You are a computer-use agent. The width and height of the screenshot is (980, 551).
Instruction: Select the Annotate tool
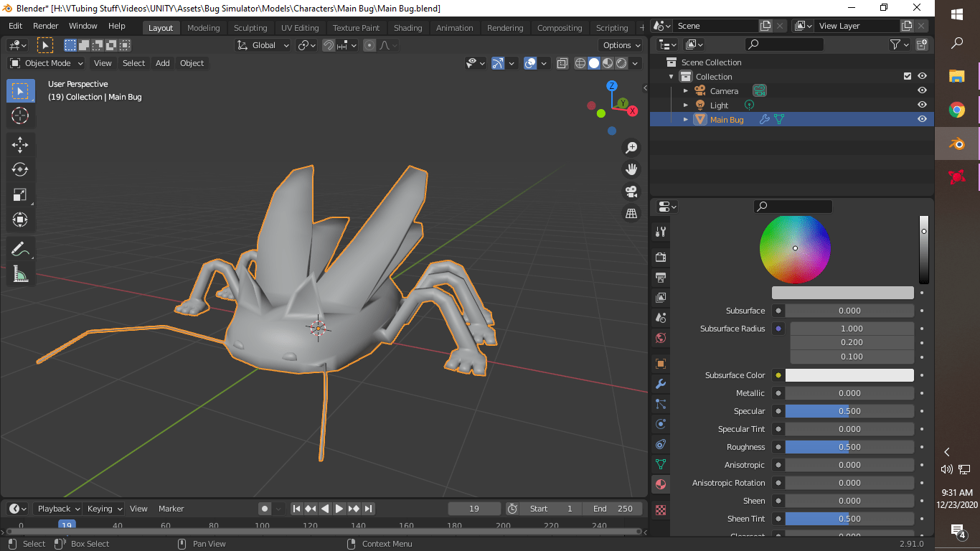(x=20, y=248)
